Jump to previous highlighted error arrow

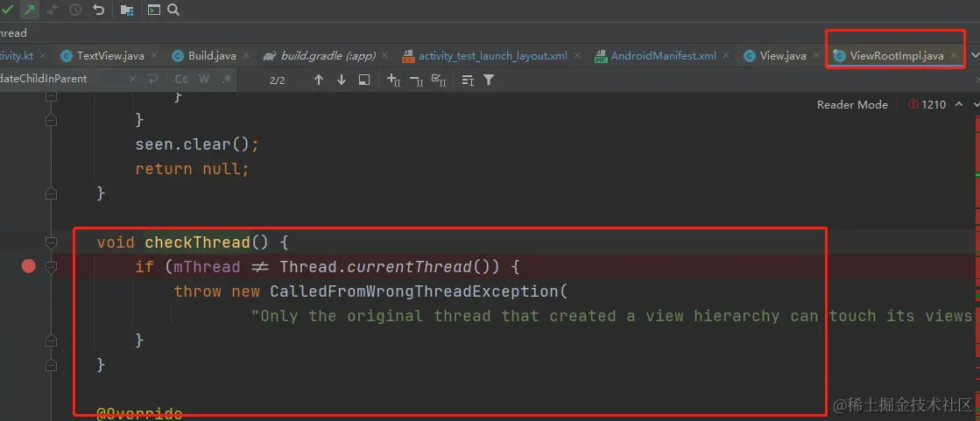[959, 104]
